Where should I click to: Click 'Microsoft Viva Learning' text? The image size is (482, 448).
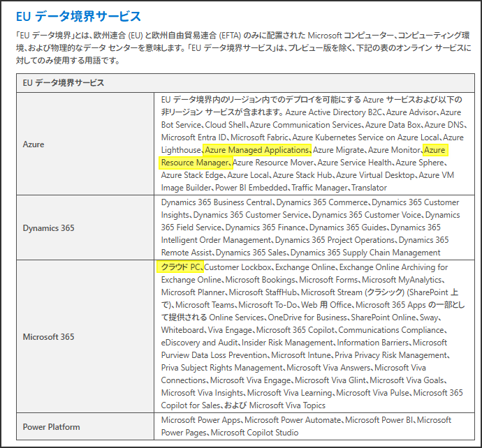pos(290,394)
